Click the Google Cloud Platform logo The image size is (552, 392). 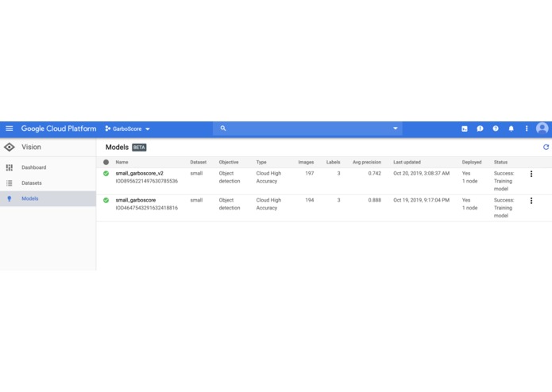tap(59, 129)
